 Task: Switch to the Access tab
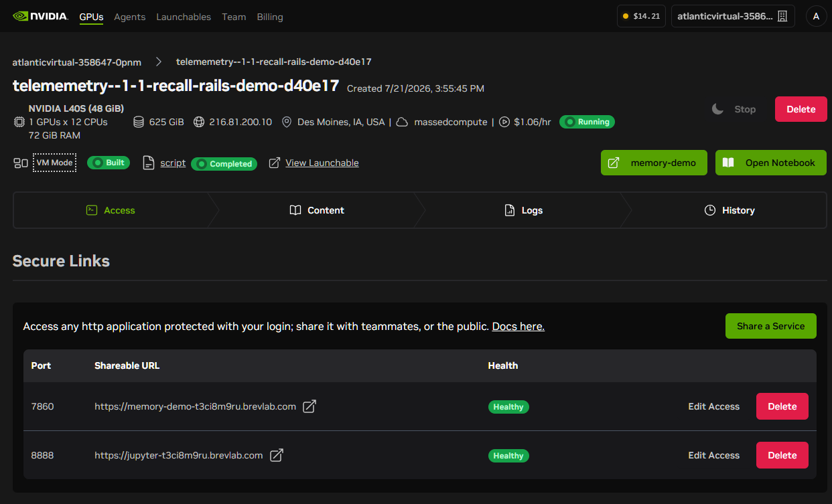point(111,210)
